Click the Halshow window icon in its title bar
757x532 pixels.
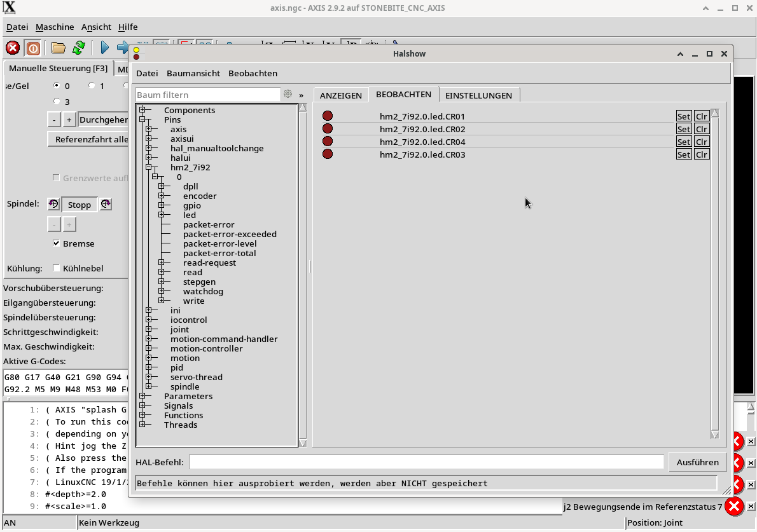tap(137, 53)
